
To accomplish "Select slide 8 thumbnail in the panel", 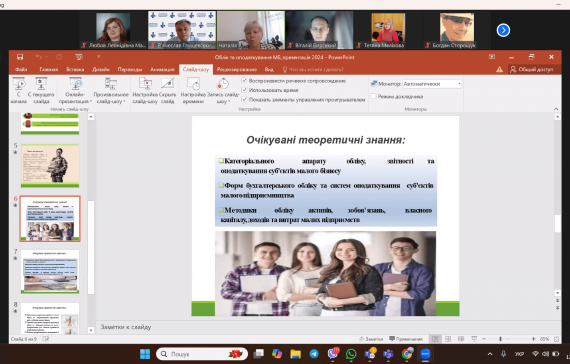I will click(x=50, y=319).
